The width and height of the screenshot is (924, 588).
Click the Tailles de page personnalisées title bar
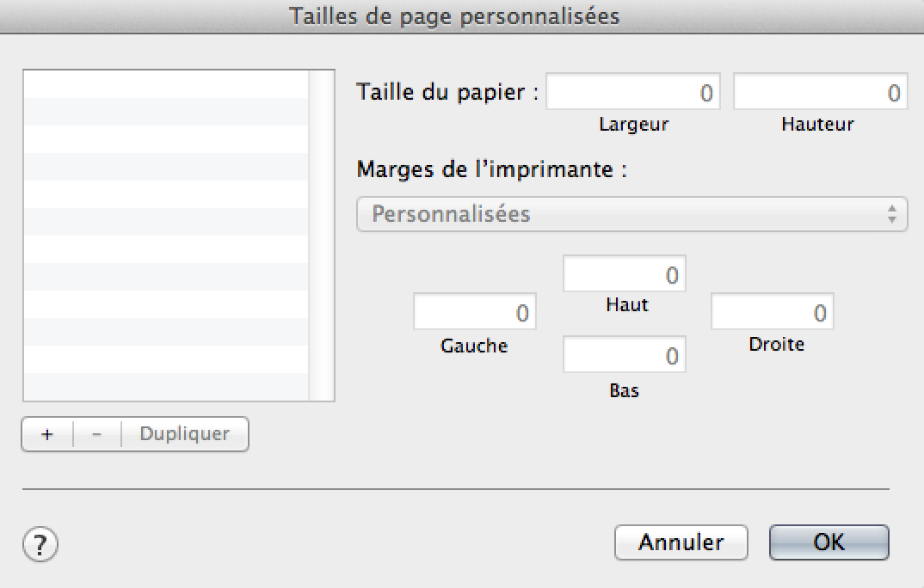pyautogui.click(x=455, y=16)
